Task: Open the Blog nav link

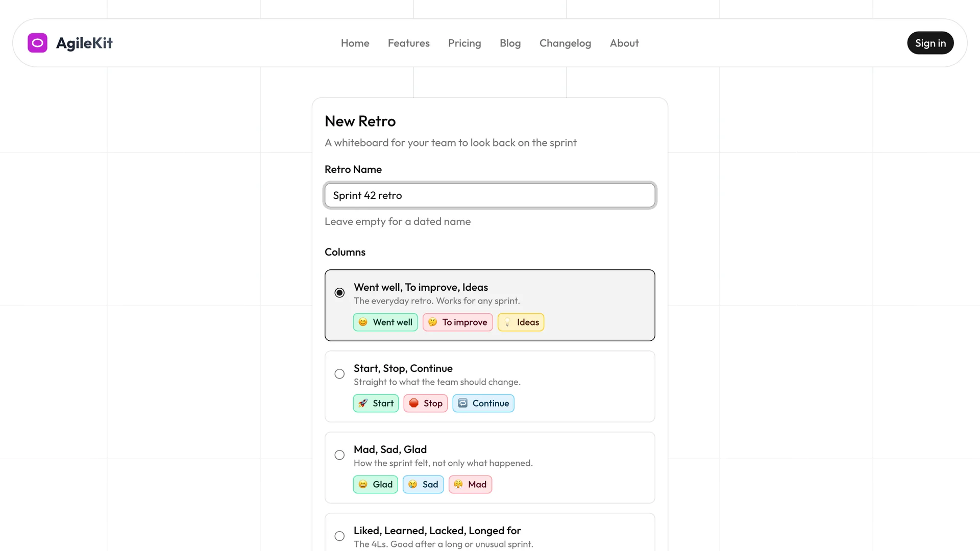Action: point(510,43)
